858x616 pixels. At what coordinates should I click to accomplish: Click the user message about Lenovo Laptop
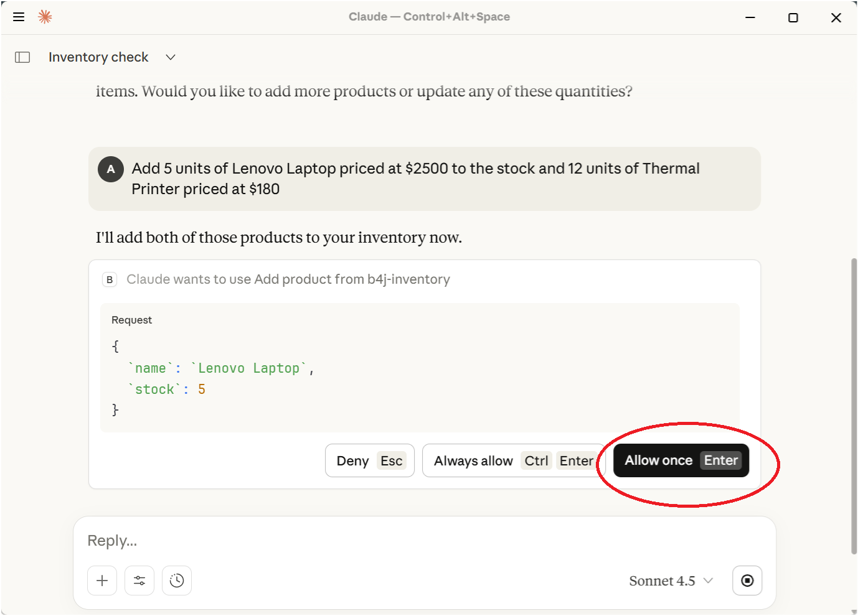pos(415,179)
